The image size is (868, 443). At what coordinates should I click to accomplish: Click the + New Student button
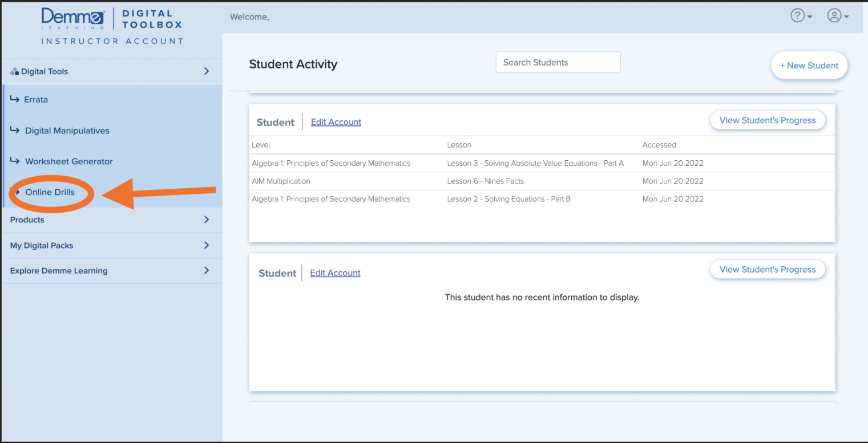pyautogui.click(x=809, y=65)
